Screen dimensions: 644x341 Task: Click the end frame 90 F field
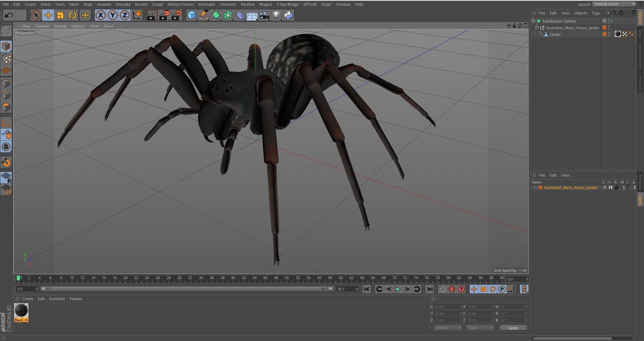[347, 289]
